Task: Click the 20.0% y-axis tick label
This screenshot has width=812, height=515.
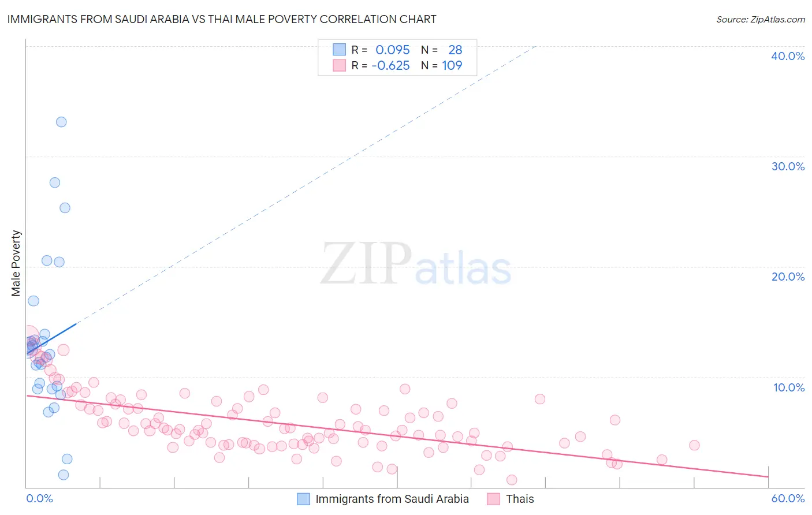Action: (x=788, y=277)
